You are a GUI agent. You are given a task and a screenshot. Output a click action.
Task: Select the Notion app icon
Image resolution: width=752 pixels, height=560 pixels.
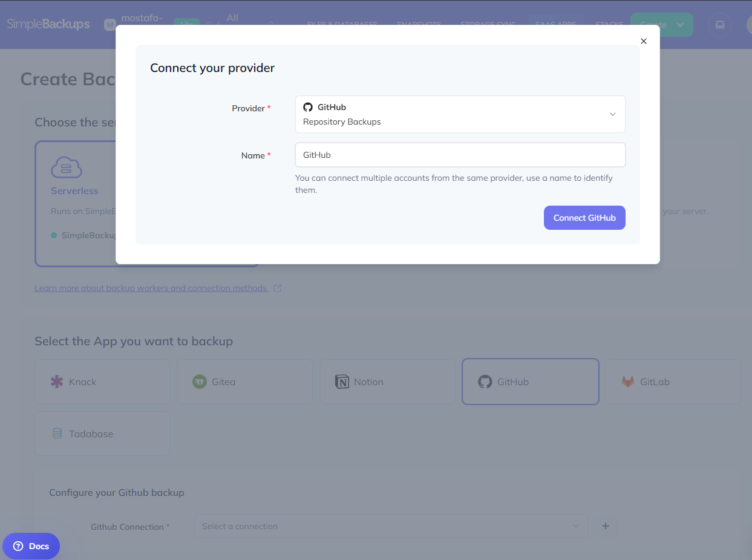[x=342, y=382]
